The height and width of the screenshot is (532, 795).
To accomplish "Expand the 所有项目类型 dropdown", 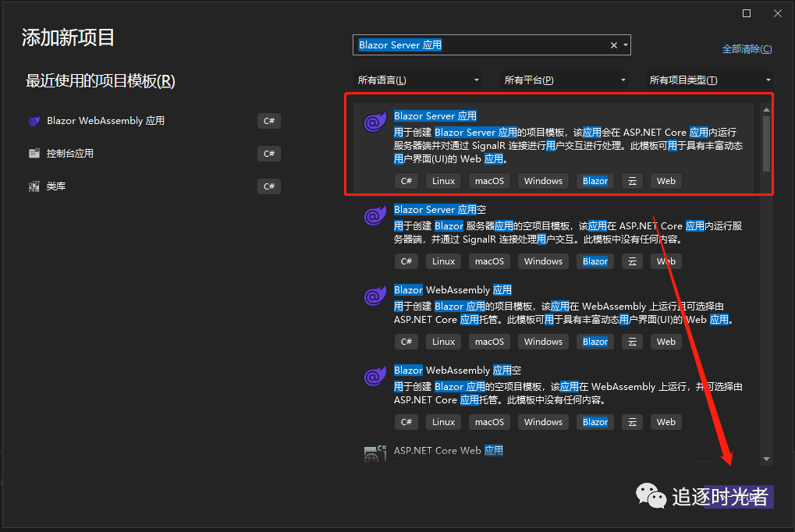I will [x=710, y=80].
